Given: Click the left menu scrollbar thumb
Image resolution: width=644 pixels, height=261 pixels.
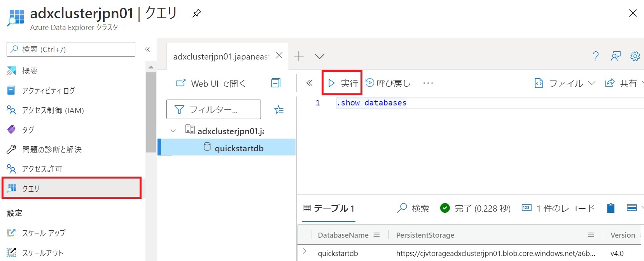Looking at the screenshot, I should pos(151,112).
